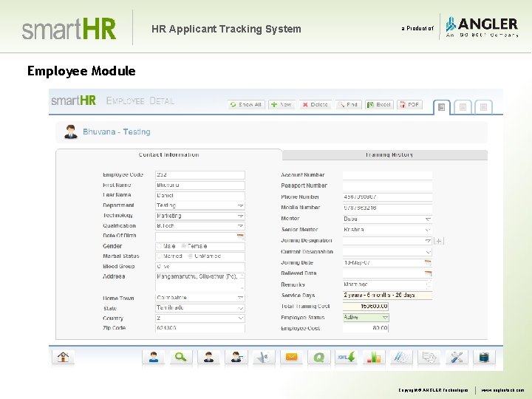Expand the Technology dropdown
The width and height of the screenshot is (532, 399).
tap(240, 216)
